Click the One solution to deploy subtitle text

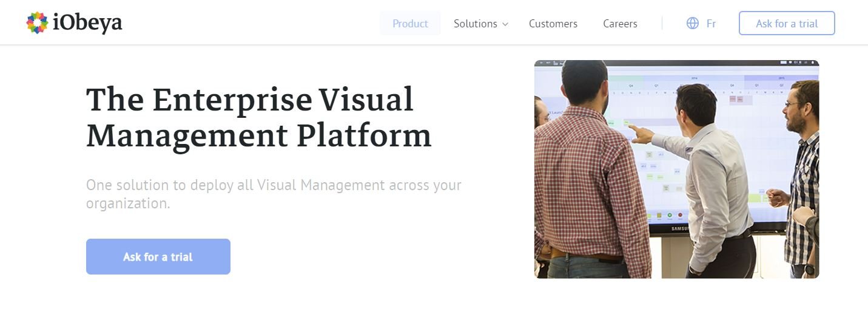point(273,193)
